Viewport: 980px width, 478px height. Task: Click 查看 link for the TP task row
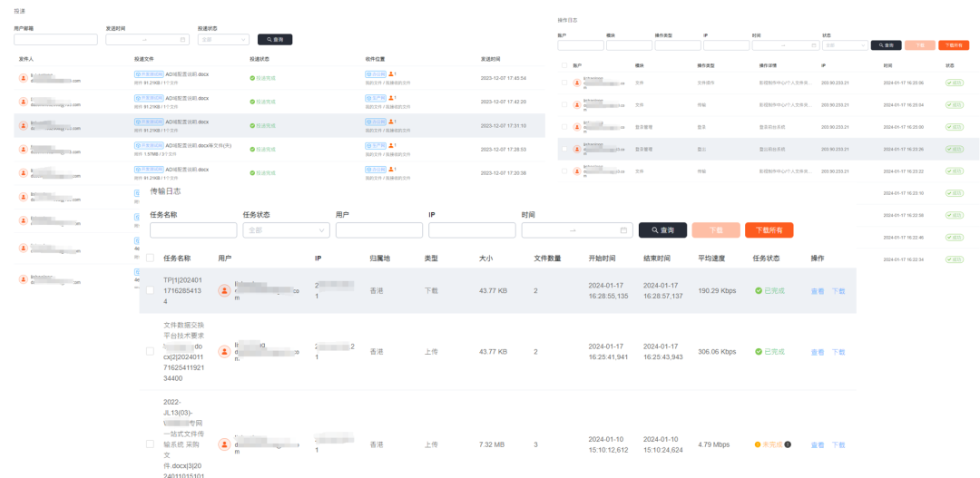pyautogui.click(x=818, y=291)
